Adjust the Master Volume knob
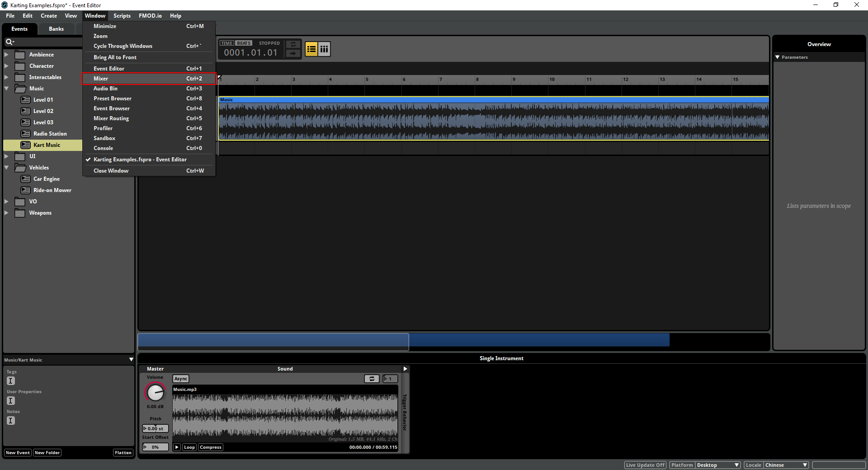 tap(155, 392)
